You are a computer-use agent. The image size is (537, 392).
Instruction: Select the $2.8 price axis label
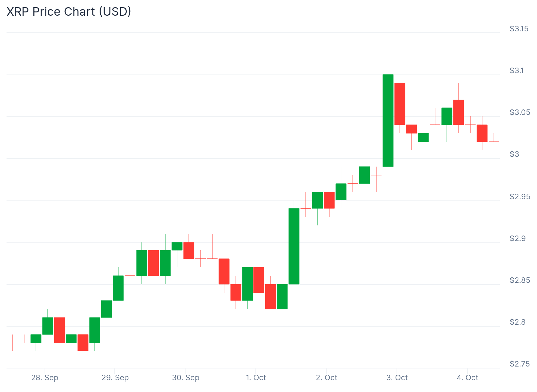coord(518,322)
